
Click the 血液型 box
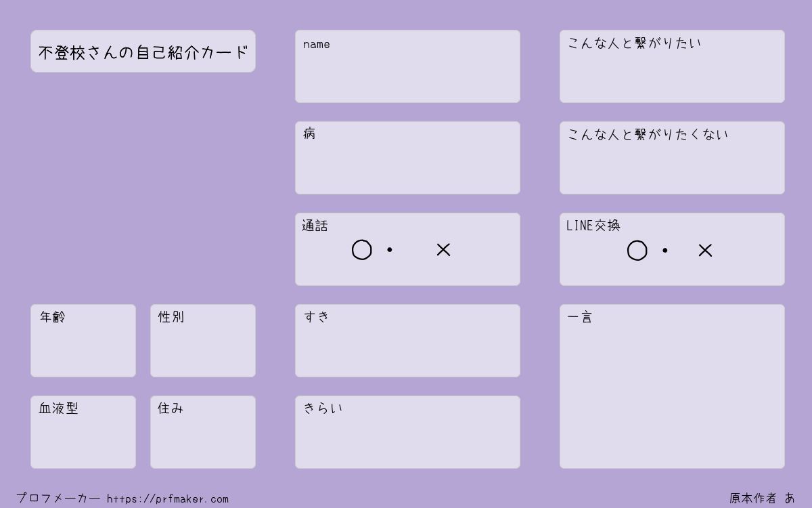click(83, 432)
